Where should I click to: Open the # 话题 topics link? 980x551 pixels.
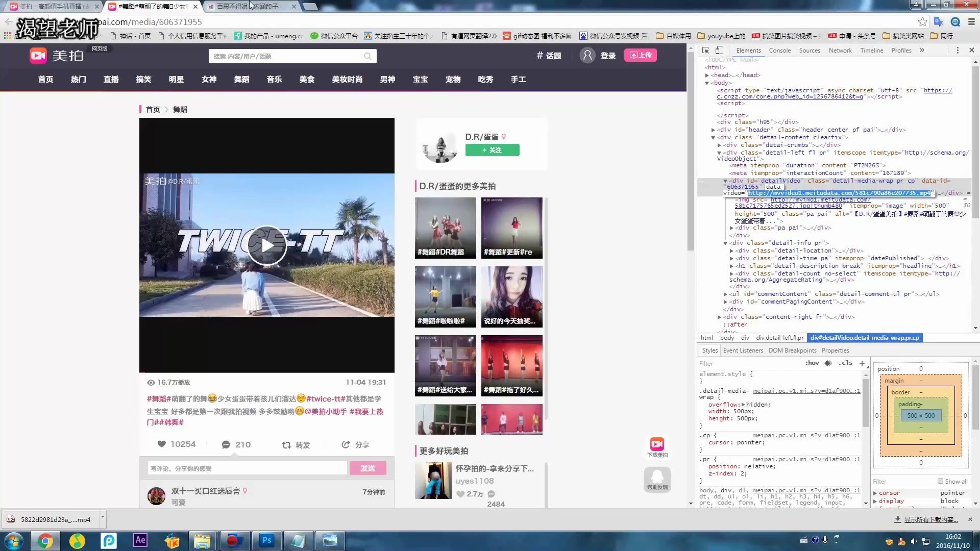[x=549, y=56]
